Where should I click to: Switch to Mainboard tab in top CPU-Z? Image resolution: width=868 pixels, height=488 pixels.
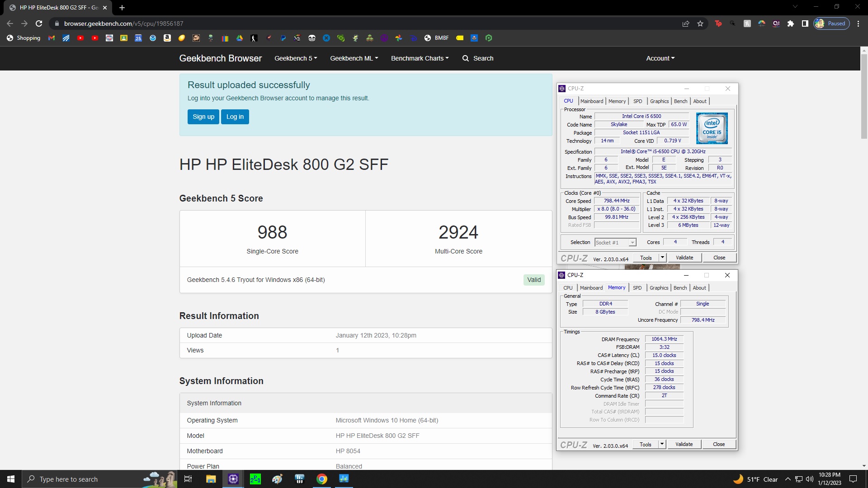(592, 101)
